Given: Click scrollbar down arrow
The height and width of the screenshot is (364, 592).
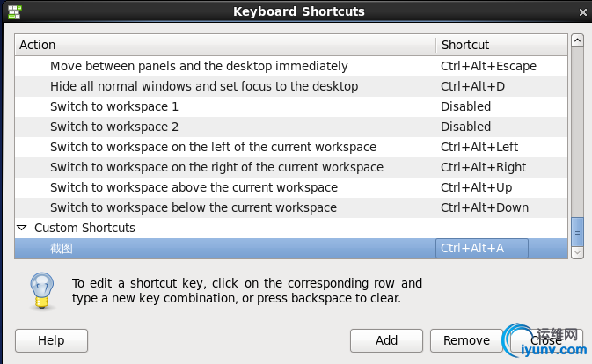Looking at the screenshot, I should pyautogui.click(x=578, y=252).
